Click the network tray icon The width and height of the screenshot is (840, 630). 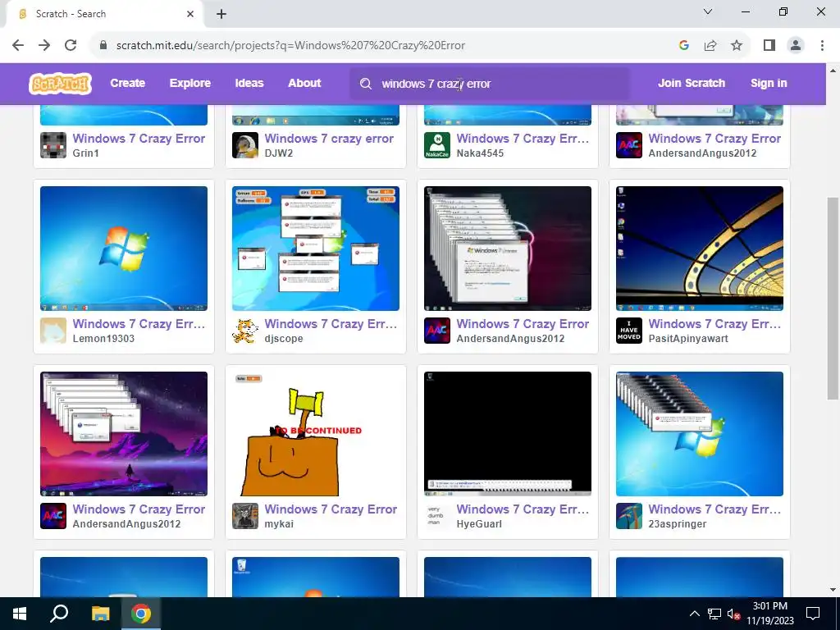[714, 614]
